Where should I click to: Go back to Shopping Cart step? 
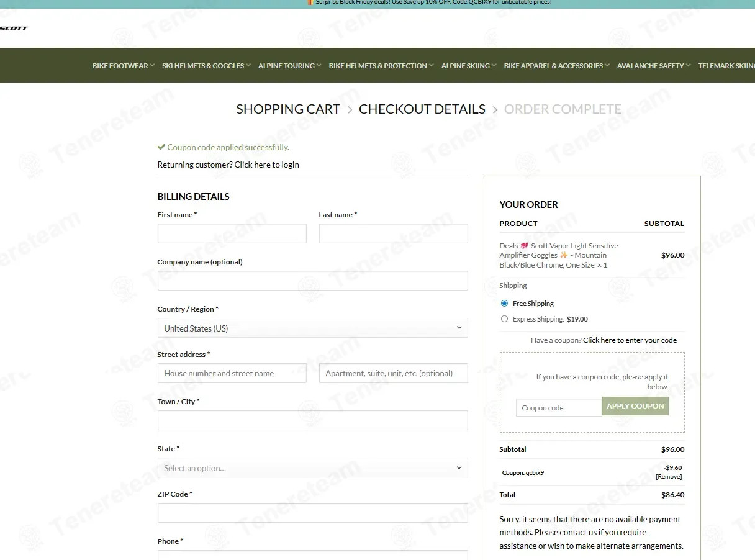click(x=288, y=109)
